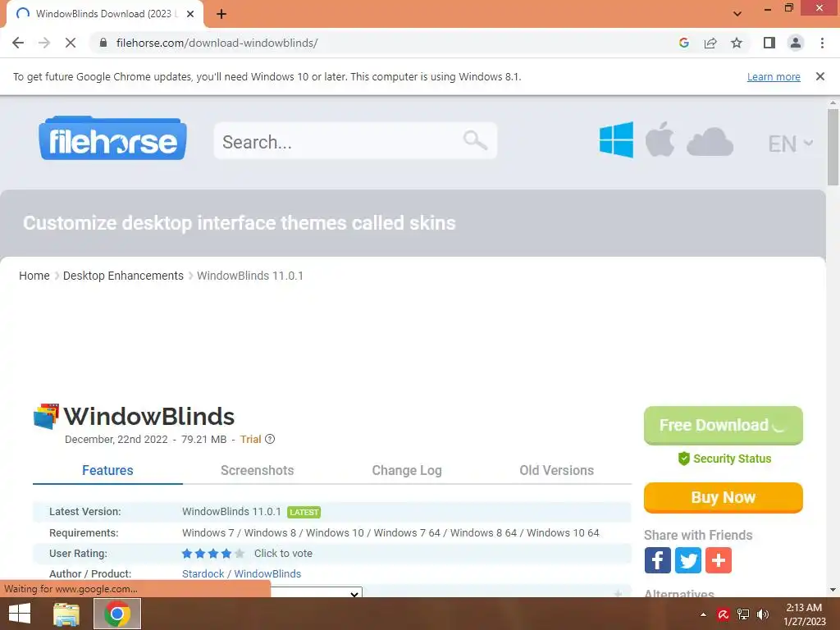Image resolution: width=840 pixels, height=630 pixels.
Task: Click the vertical scrollbar thumb
Action: click(833, 148)
